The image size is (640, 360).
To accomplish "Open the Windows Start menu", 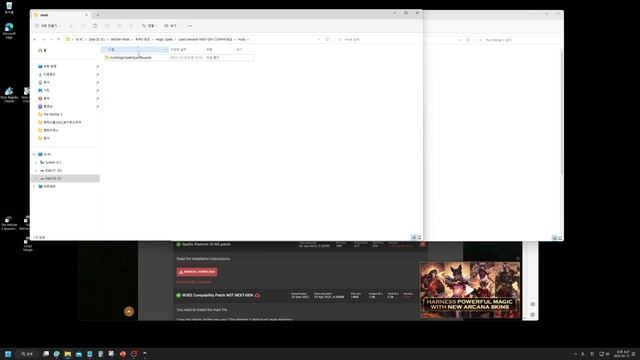I will tap(8, 354).
